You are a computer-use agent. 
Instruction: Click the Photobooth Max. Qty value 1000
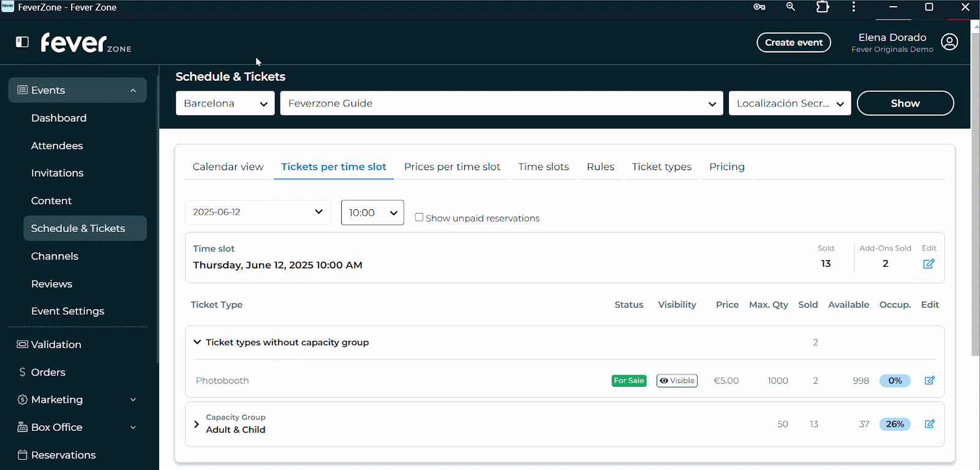778,381
